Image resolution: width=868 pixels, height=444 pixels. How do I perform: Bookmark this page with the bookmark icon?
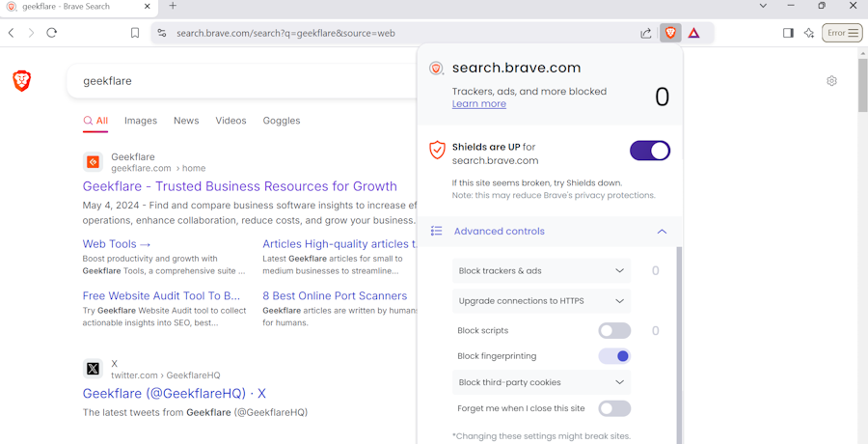[134, 33]
